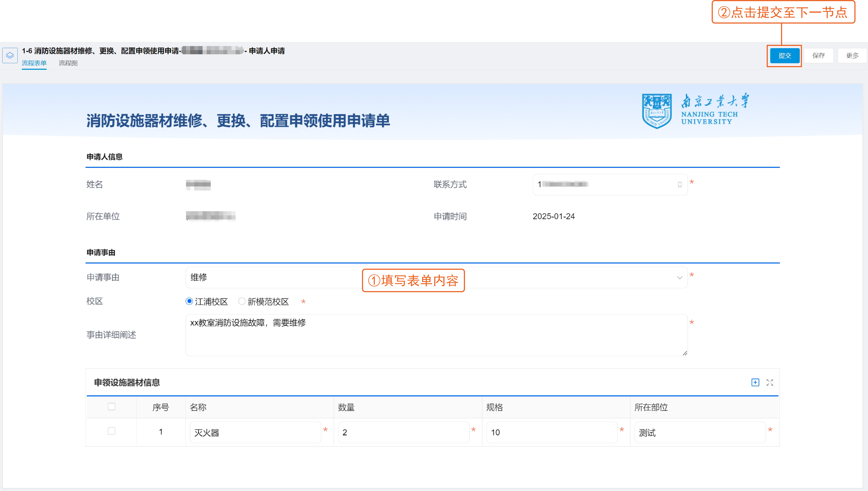Image resolution: width=868 pixels, height=491 pixels.
Task: Click the 事由详细阐述 field label
Action: pos(111,335)
